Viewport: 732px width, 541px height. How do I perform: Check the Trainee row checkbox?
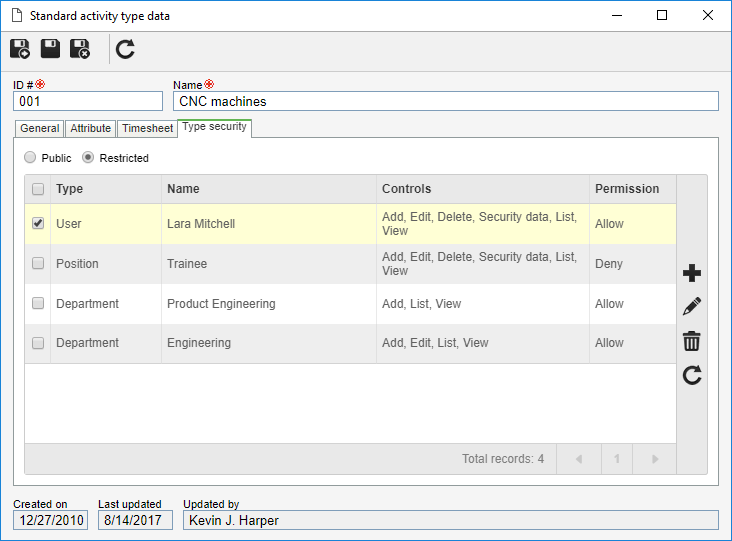point(38,263)
